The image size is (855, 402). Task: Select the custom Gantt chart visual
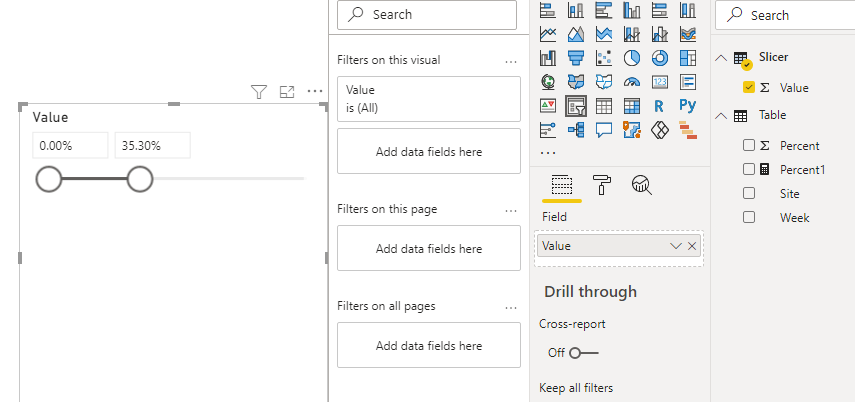688,129
